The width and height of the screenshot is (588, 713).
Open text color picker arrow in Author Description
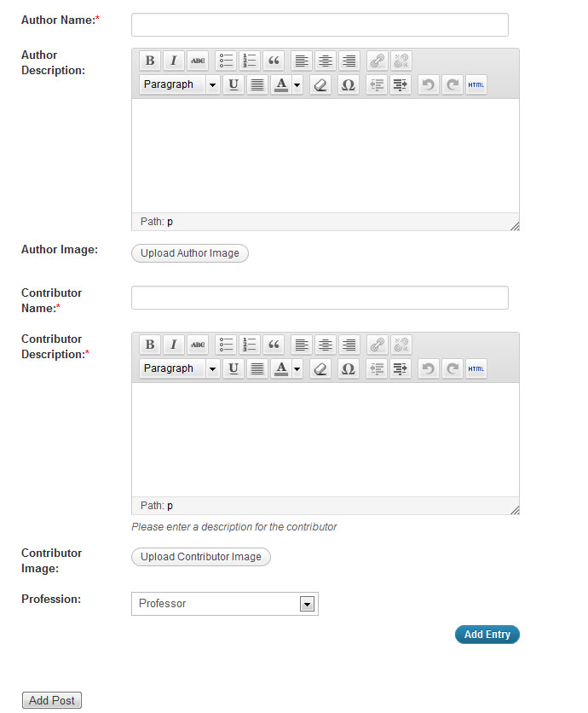[297, 84]
